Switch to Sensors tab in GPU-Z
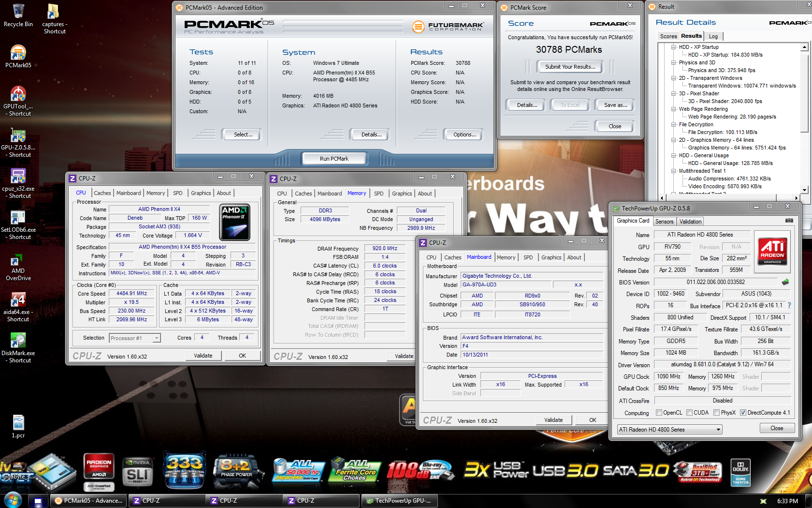Screen dimensions: 812x508 click(x=664, y=222)
